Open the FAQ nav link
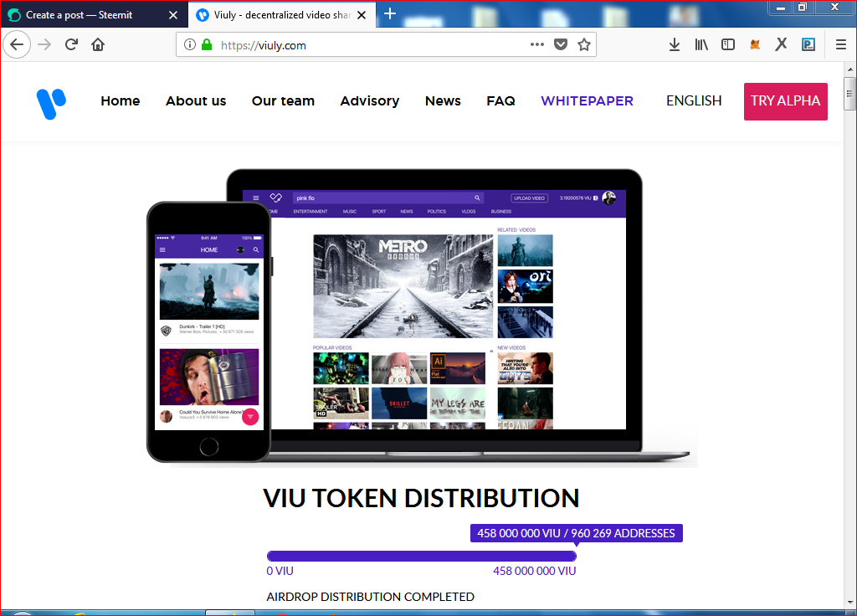The image size is (857, 616). (x=500, y=101)
